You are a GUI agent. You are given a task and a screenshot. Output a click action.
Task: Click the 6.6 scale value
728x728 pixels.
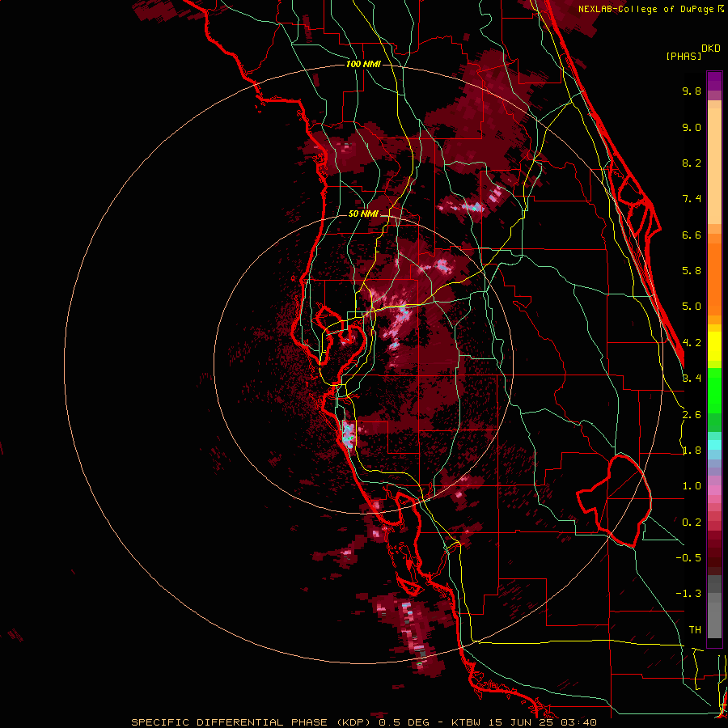(x=692, y=235)
